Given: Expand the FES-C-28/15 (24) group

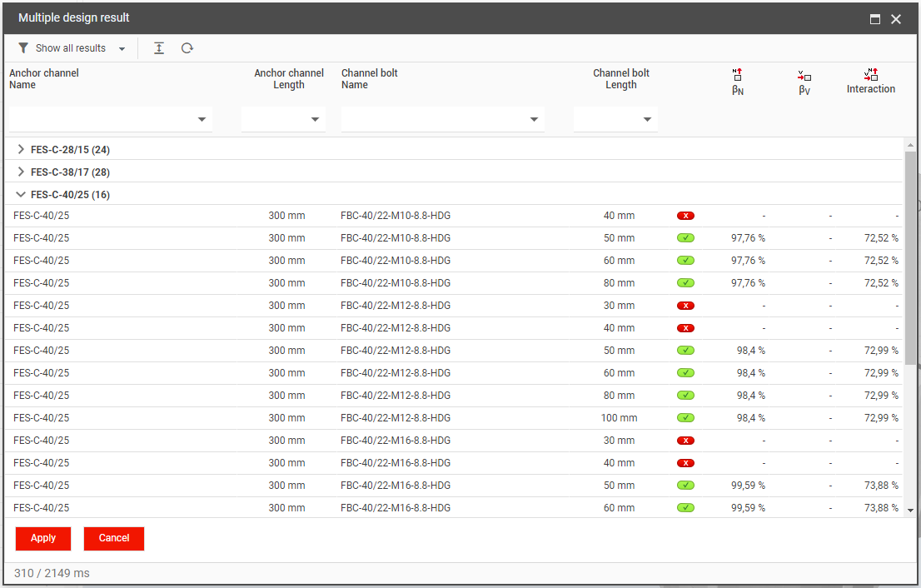Looking at the screenshot, I should 21,149.
